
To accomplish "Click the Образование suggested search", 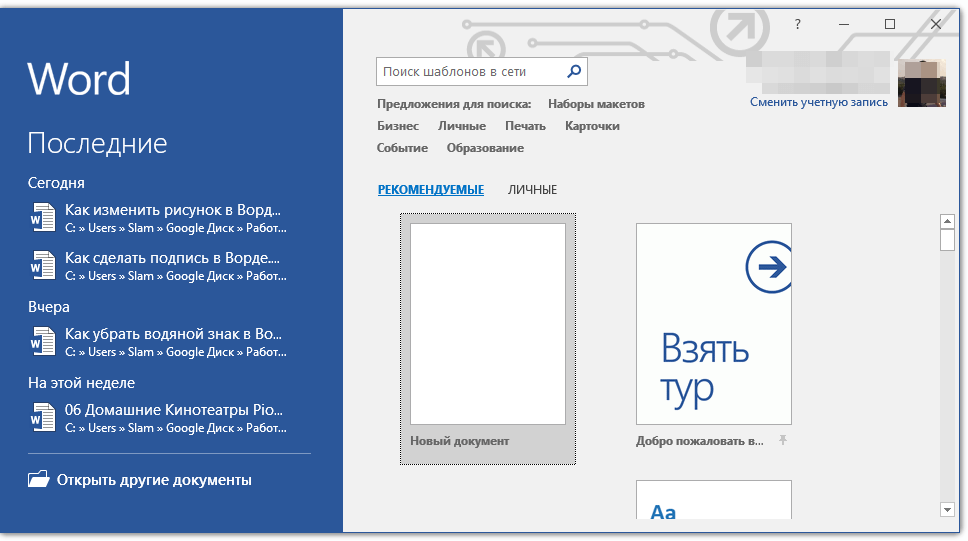I will coord(485,148).
